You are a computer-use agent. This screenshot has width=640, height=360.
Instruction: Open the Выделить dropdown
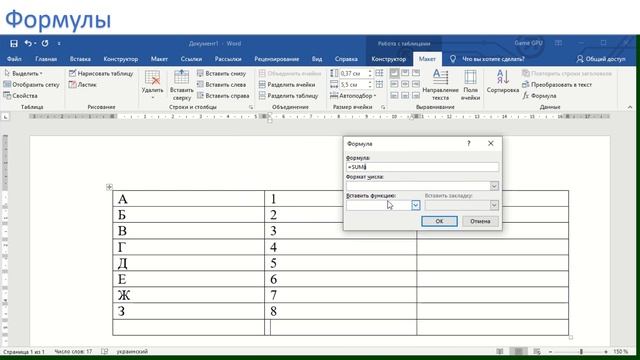(24, 73)
